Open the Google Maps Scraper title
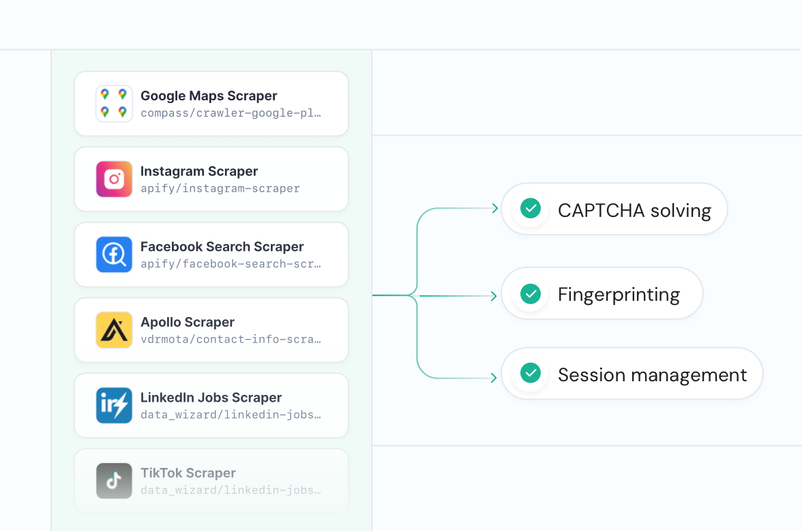Screen dimensions: 802x532 (209, 96)
